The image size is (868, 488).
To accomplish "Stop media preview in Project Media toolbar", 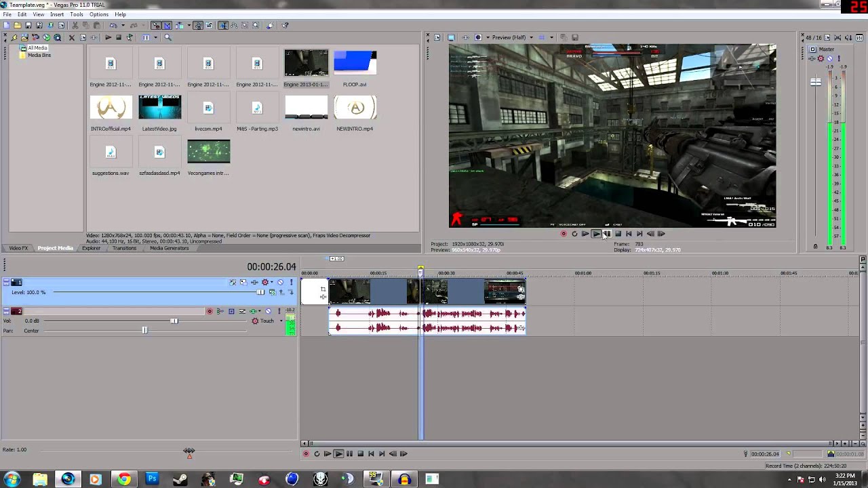I will pos(119,37).
